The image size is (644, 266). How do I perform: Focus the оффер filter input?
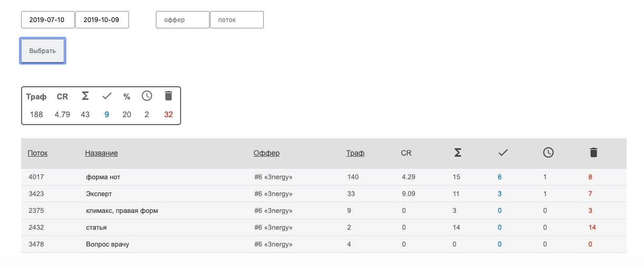(182, 20)
